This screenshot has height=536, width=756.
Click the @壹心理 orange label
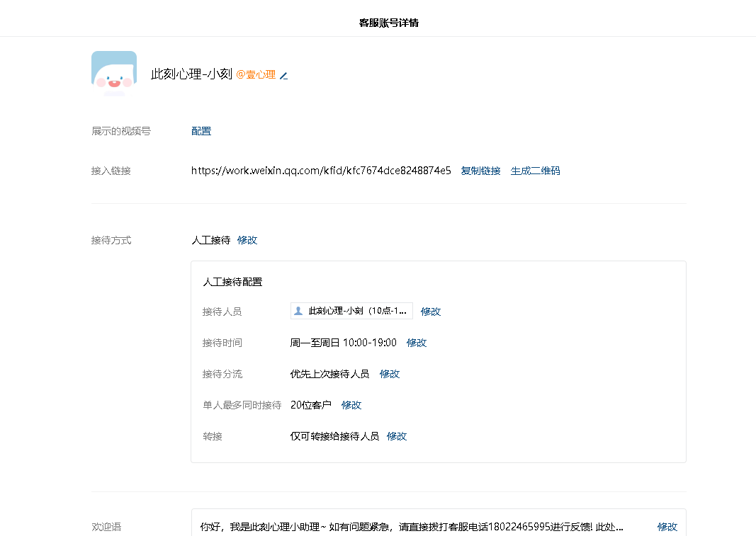(256, 75)
